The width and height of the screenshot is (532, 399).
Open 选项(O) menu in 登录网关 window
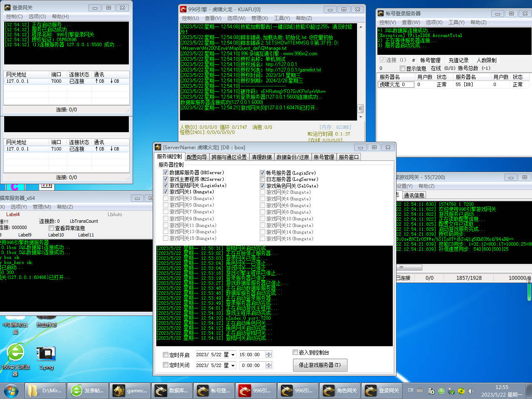click(x=37, y=17)
